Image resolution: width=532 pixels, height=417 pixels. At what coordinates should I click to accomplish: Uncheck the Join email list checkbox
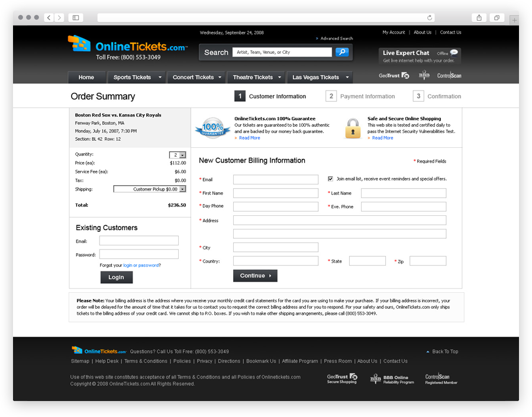330,179
